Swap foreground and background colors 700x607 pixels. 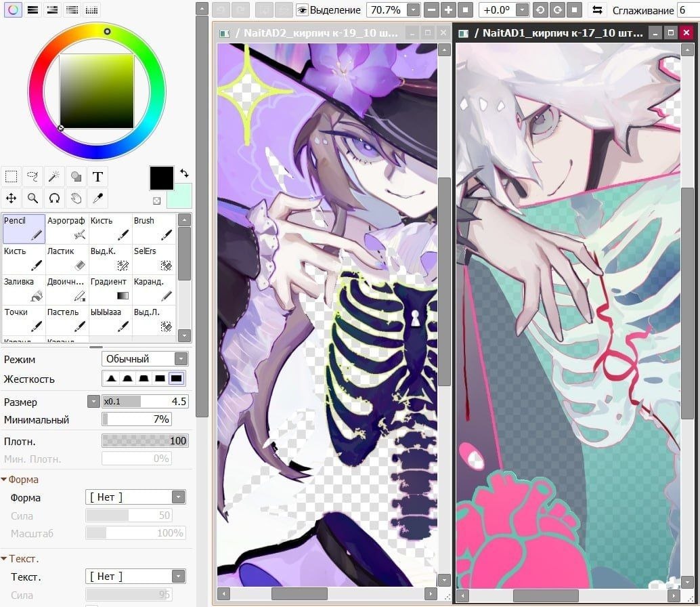click(x=184, y=173)
